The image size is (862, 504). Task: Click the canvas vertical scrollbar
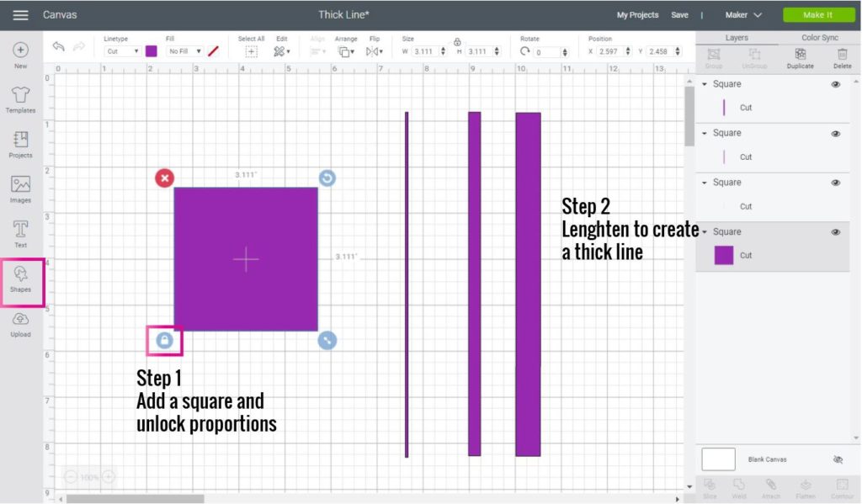[689, 116]
